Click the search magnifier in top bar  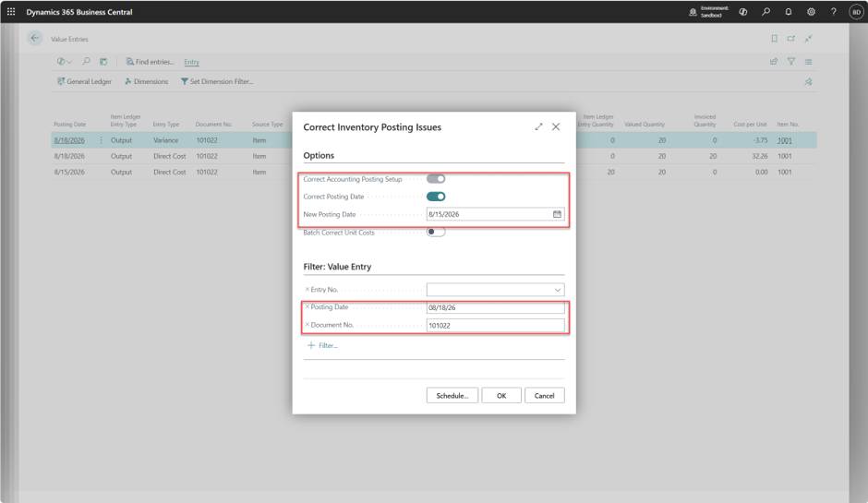[766, 12]
